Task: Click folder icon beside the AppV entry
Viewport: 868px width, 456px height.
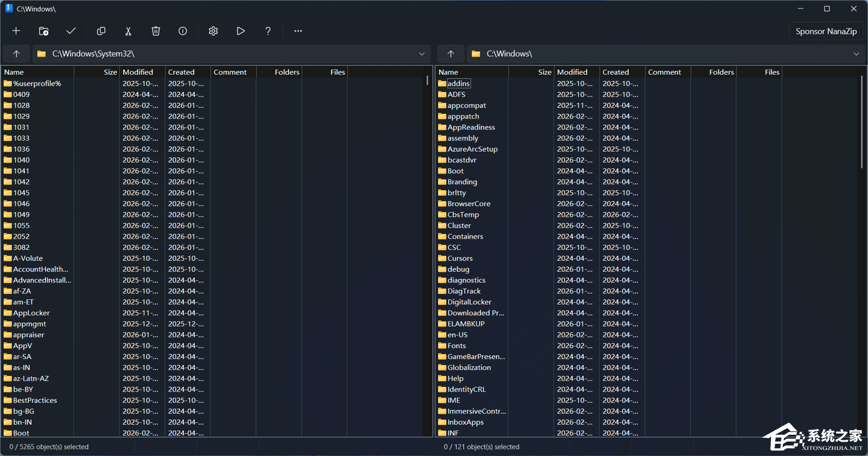Action: 8,345
